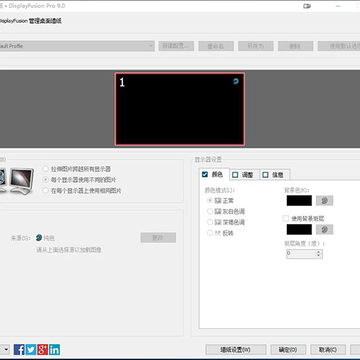Open the LinkedIn share icon
The image size is (360, 360).
pyautogui.click(x=54, y=349)
